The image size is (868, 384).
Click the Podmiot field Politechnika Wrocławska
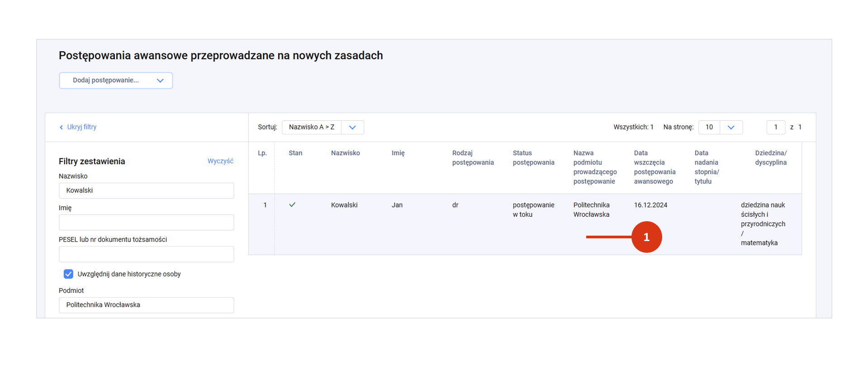146,305
